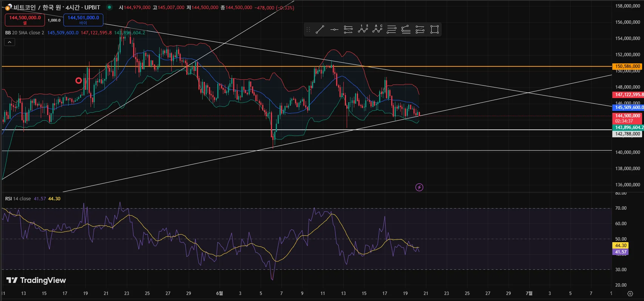The width and height of the screenshot is (644, 301).
Task: Select the ABC correction wave tool
Action: point(377,29)
